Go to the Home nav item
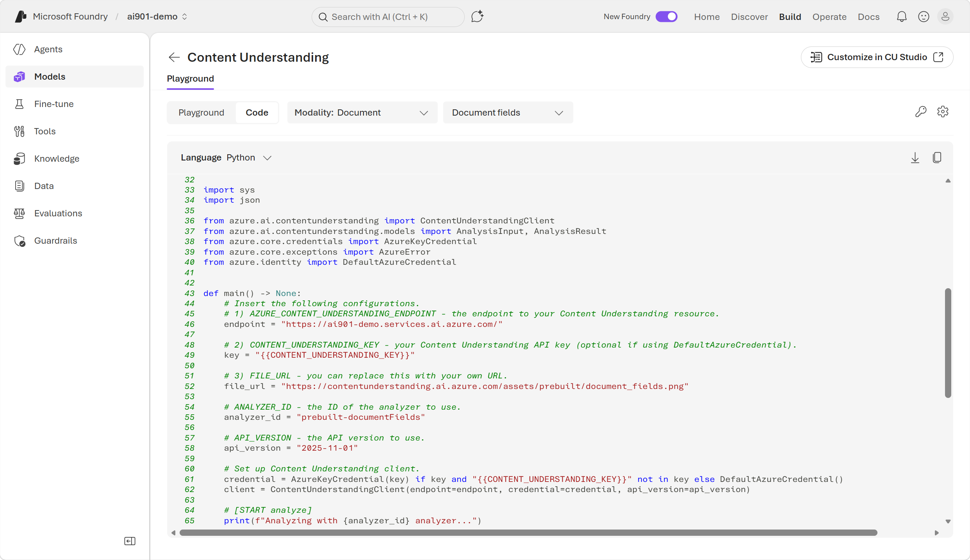The height and width of the screenshot is (560, 970). [706, 17]
